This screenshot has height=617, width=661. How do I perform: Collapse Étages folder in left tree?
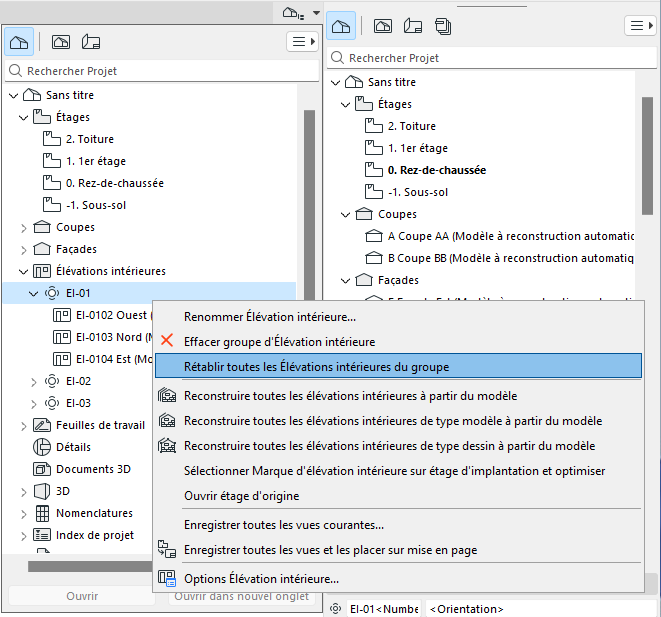(24, 118)
